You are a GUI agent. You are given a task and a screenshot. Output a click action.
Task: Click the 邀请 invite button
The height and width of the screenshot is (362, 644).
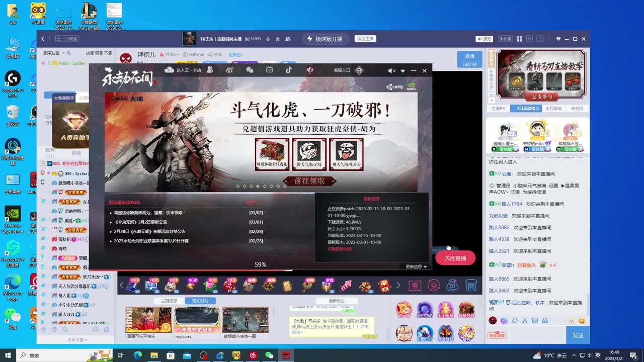tap(469, 59)
